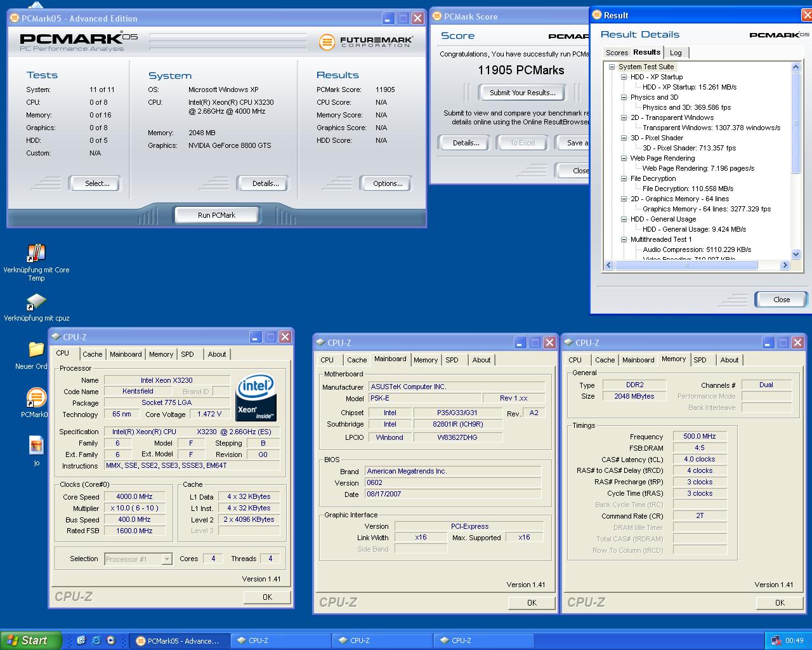Select 'File Decryption: 110.558 MB/s' row

[688, 189]
